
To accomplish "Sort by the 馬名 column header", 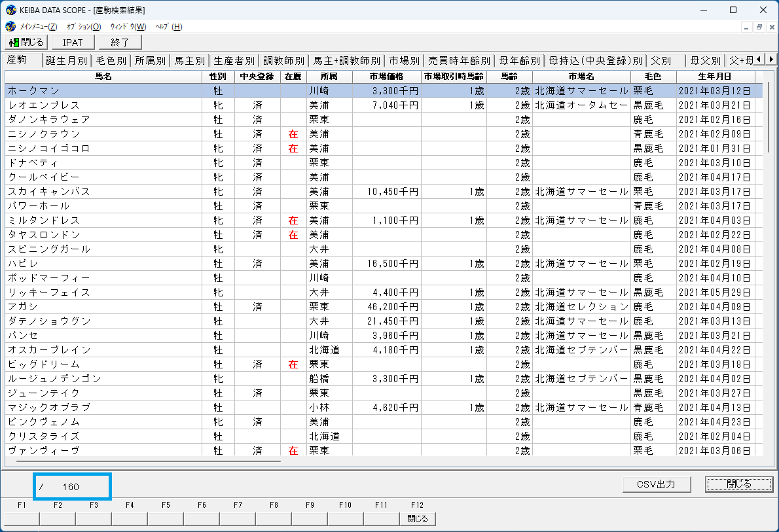I will (103, 77).
